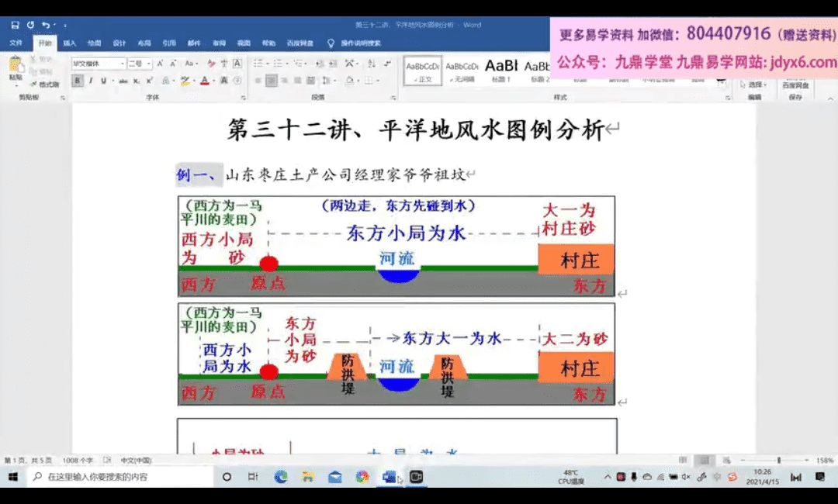Click the subscript icon

coord(137,81)
